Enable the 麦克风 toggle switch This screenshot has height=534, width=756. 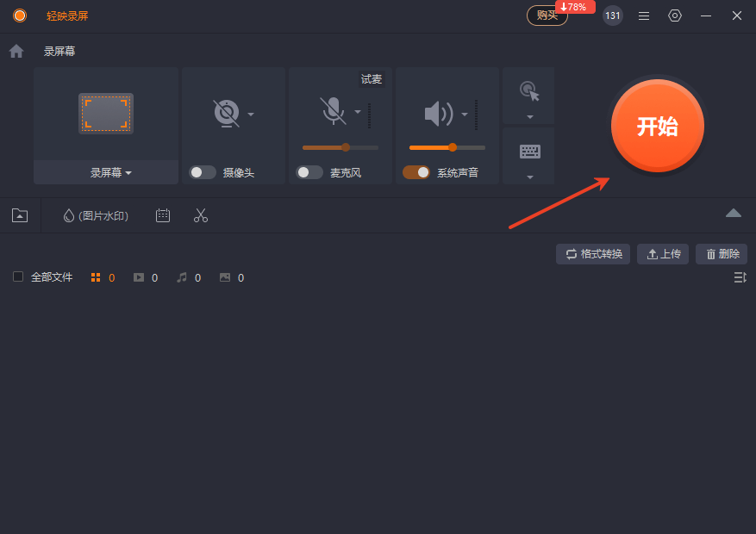point(309,172)
